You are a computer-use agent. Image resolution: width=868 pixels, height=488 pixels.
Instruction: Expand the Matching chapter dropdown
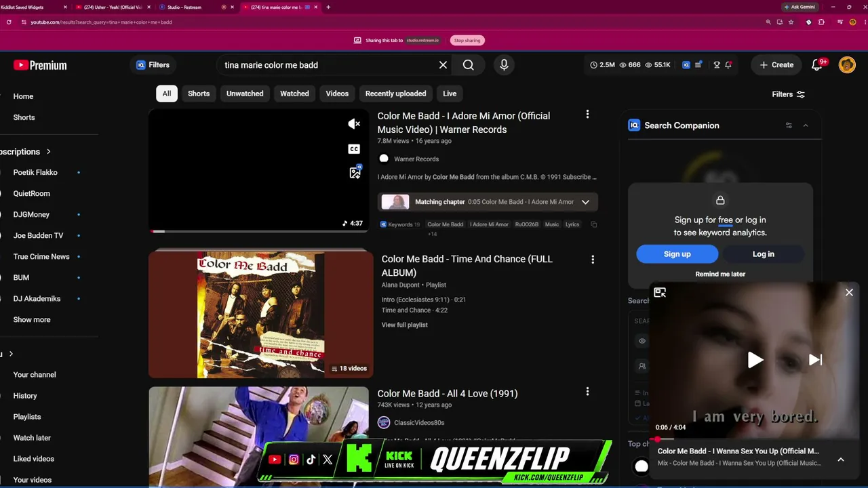[x=585, y=202]
